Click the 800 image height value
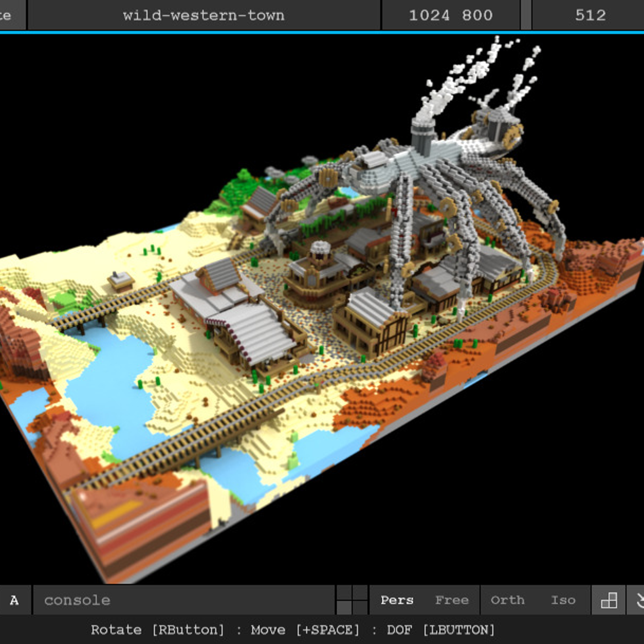The height and width of the screenshot is (644, 644). tap(477, 15)
